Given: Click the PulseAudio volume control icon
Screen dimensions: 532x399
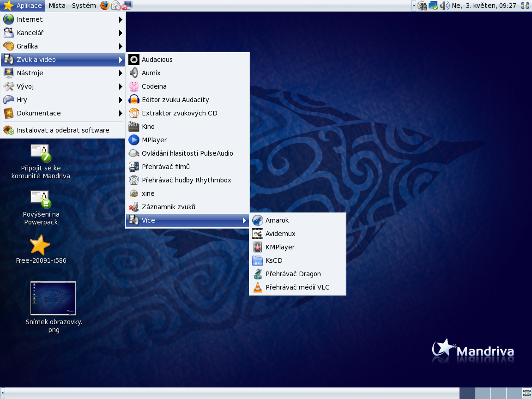Looking at the screenshot, I should point(133,153).
